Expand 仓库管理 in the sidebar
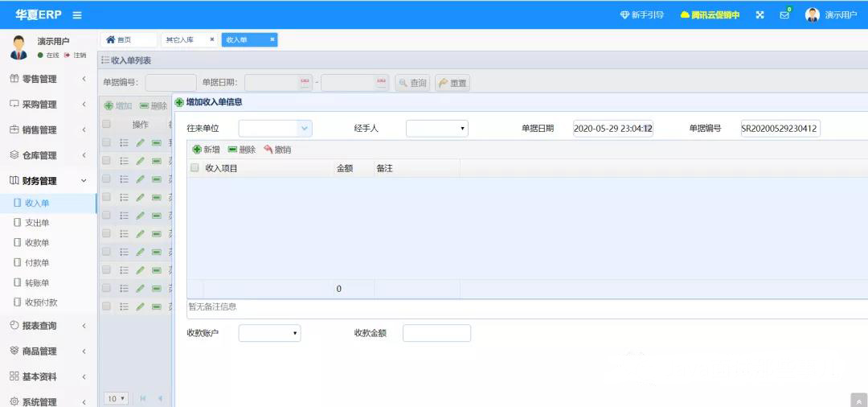The height and width of the screenshot is (407, 868). [48, 155]
